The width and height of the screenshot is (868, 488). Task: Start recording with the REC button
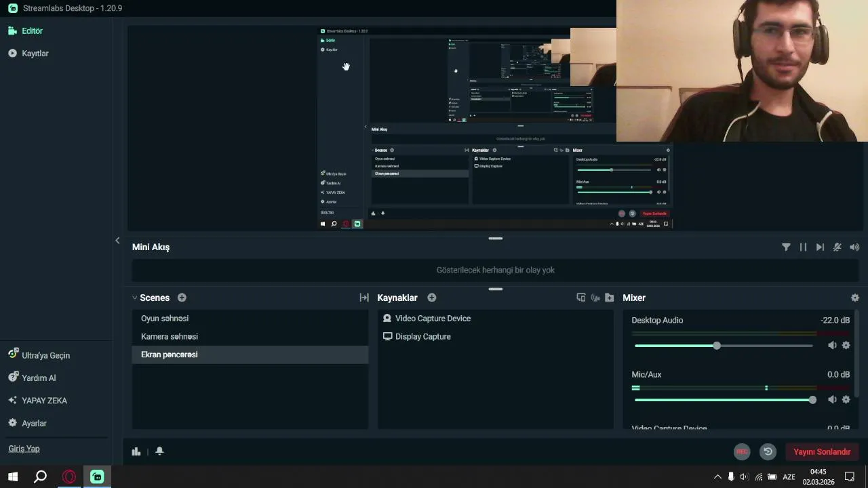coord(742,451)
